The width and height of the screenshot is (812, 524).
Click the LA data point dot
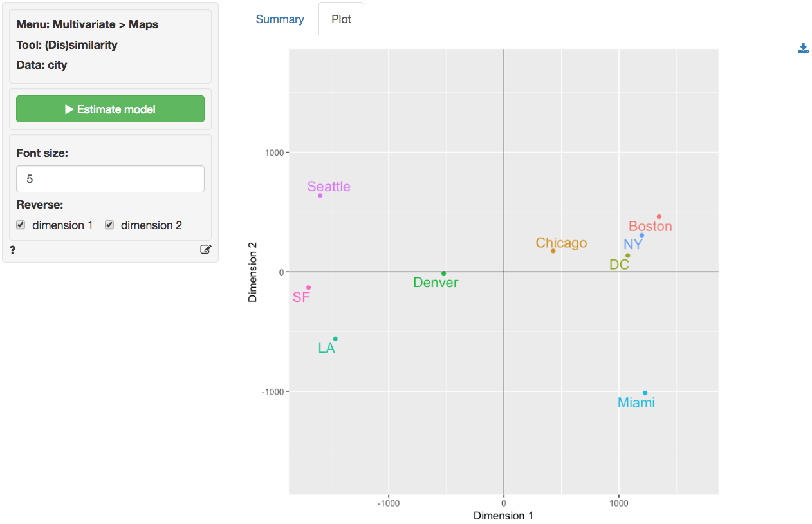click(335, 339)
